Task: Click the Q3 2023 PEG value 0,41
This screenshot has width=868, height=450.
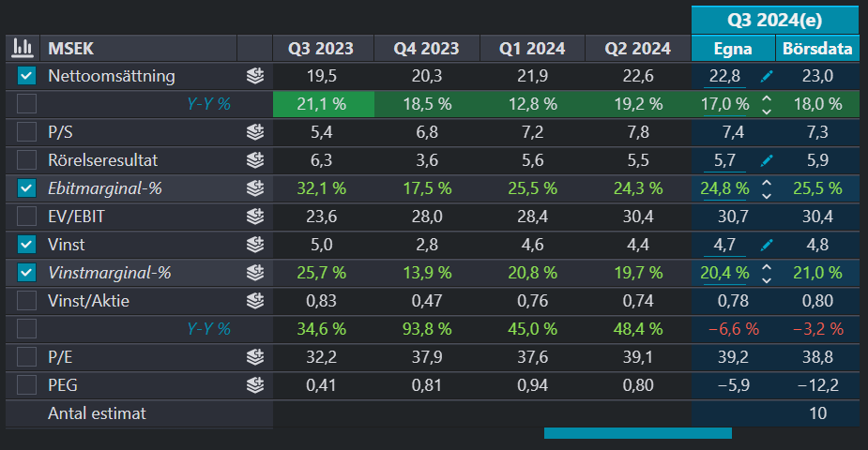Action: 322,385
